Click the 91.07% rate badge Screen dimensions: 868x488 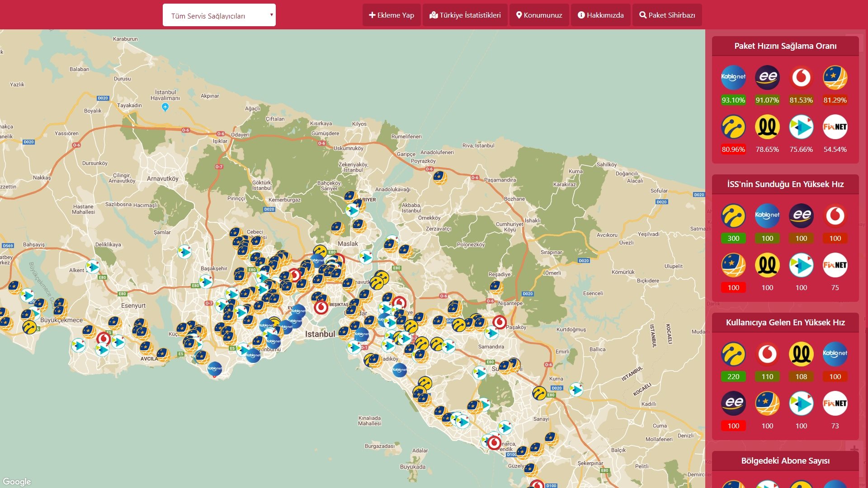pos(767,100)
